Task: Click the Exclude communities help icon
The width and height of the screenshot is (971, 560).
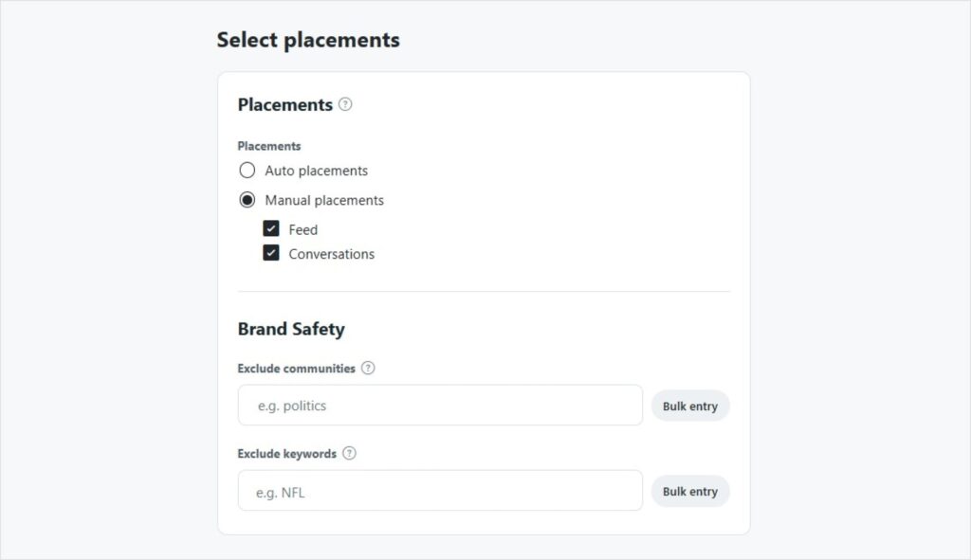Action: pos(368,368)
